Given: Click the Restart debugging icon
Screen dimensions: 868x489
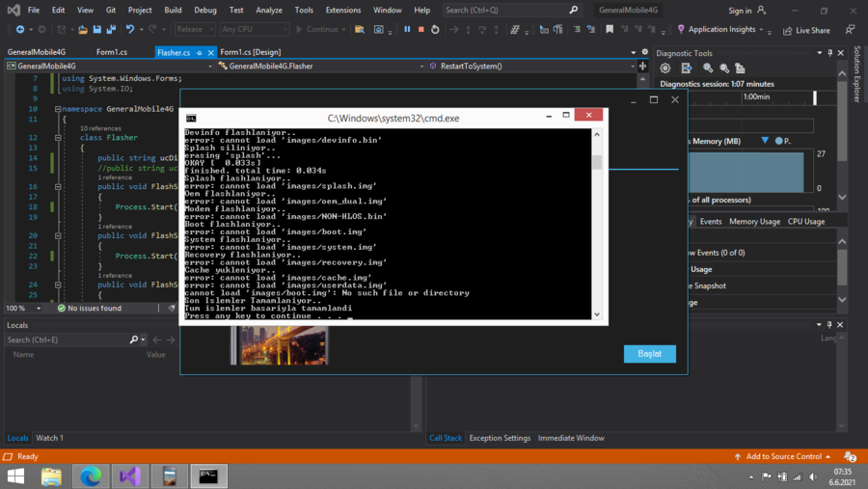Looking at the screenshot, I should tap(435, 30).
